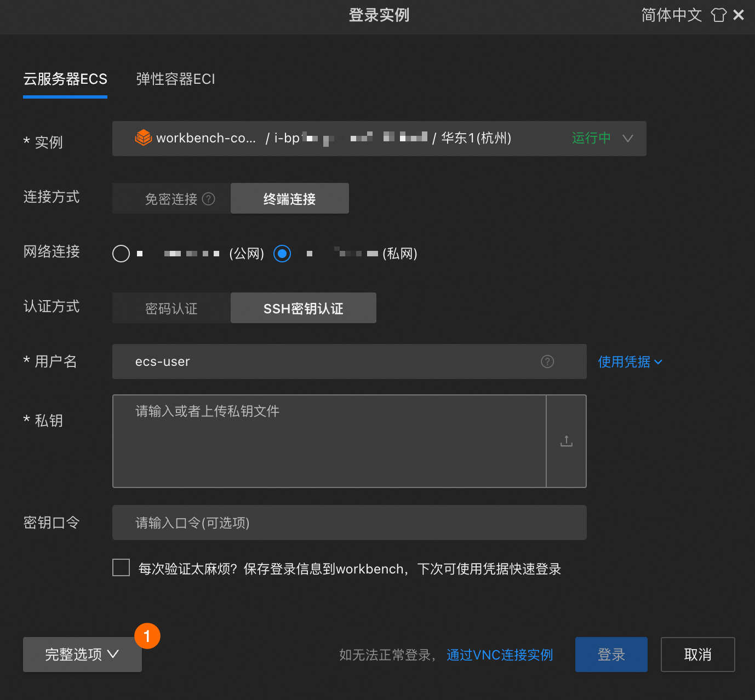Expand the 使用凭据 dropdown
Image resolution: width=755 pixels, height=700 pixels.
click(630, 362)
